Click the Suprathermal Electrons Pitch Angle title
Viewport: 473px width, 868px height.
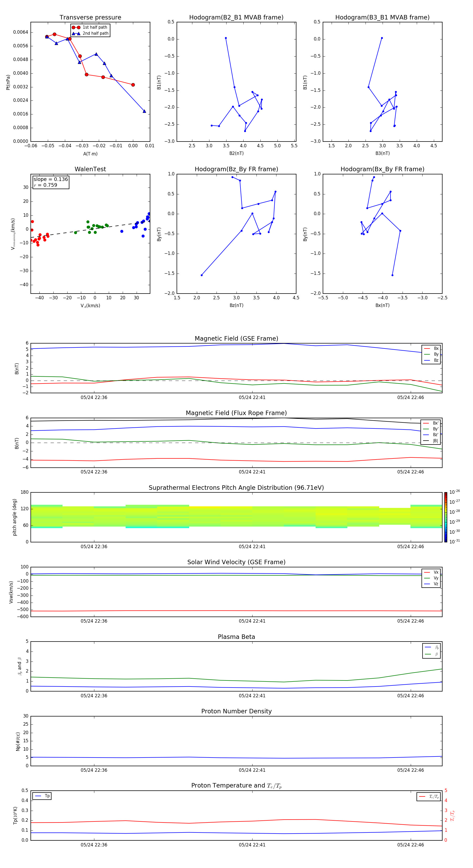pos(236,488)
